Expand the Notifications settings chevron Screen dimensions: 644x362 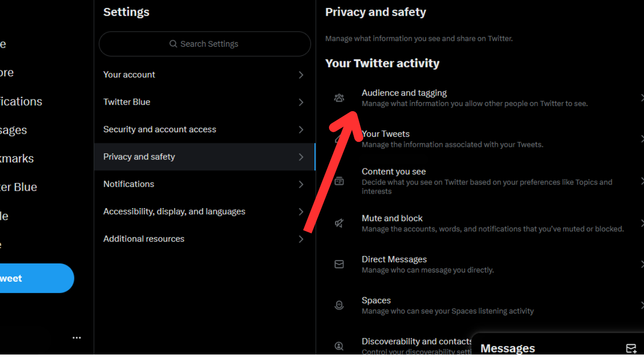[301, 185]
